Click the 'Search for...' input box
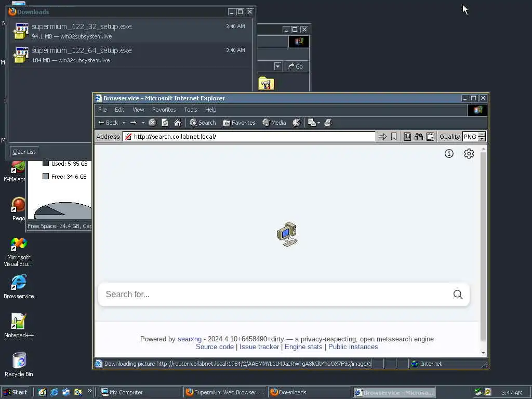 [276, 294]
